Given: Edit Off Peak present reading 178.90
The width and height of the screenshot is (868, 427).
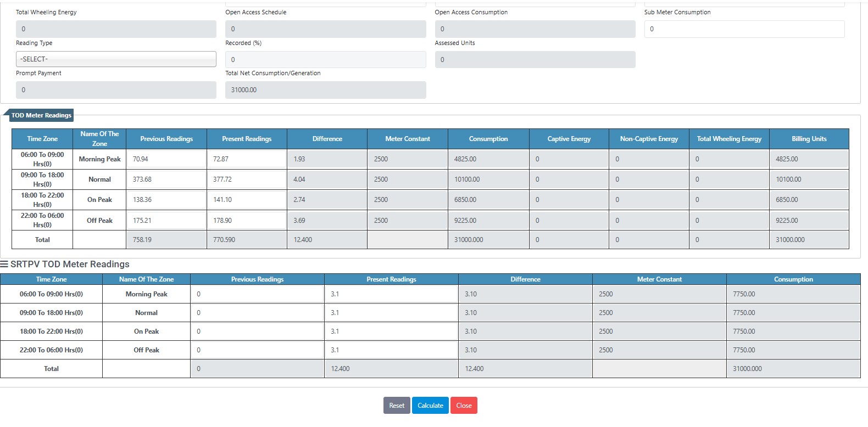Looking at the screenshot, I should 247,221.
